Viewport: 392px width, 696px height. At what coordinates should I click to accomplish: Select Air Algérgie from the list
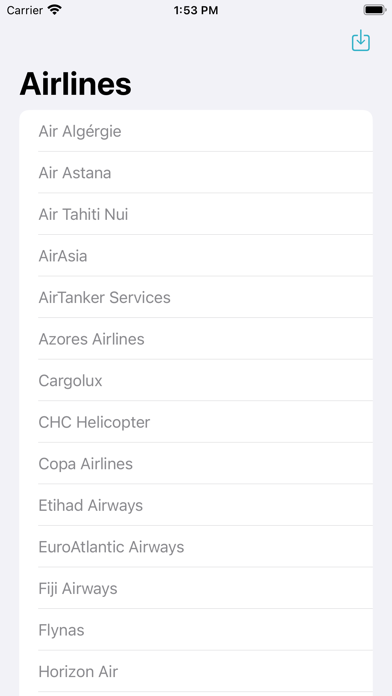[x=196, y=131]
